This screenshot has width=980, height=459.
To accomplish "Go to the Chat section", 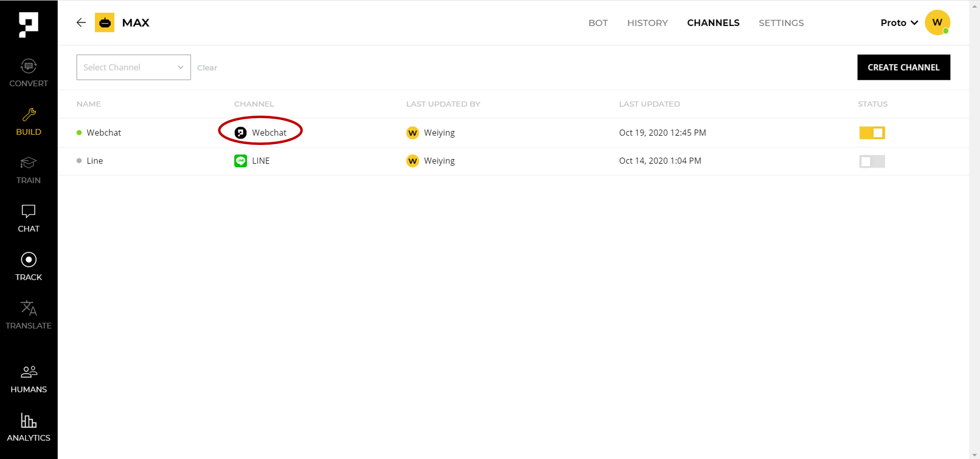I will point(28,218).
